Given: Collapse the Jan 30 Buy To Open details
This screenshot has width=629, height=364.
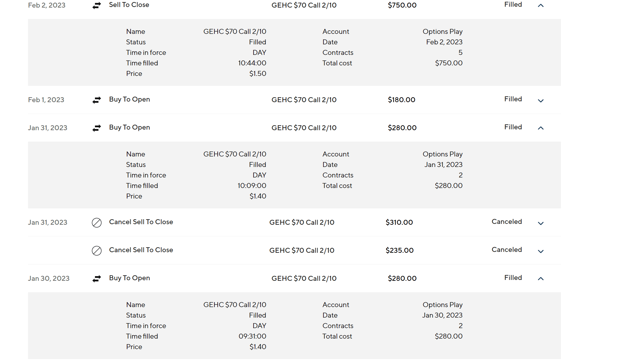Looking at the screenshot, I should click(x=541, y=279).
